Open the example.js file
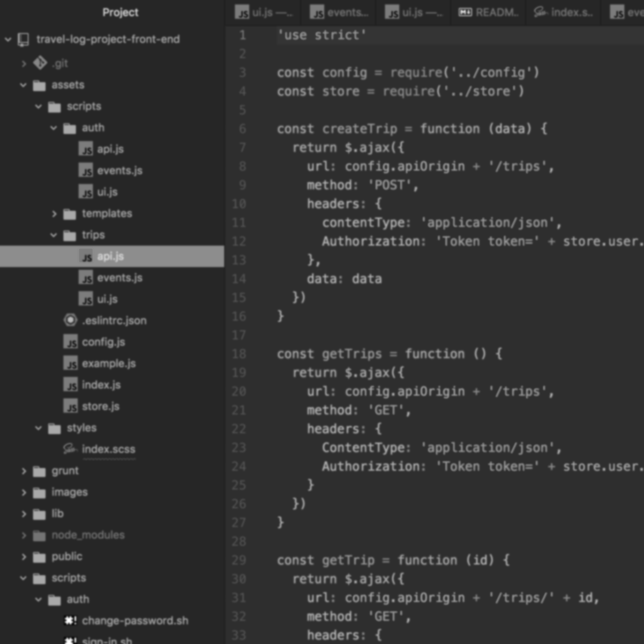The width and height of the screenshot is (644, 644). point(109,364)
